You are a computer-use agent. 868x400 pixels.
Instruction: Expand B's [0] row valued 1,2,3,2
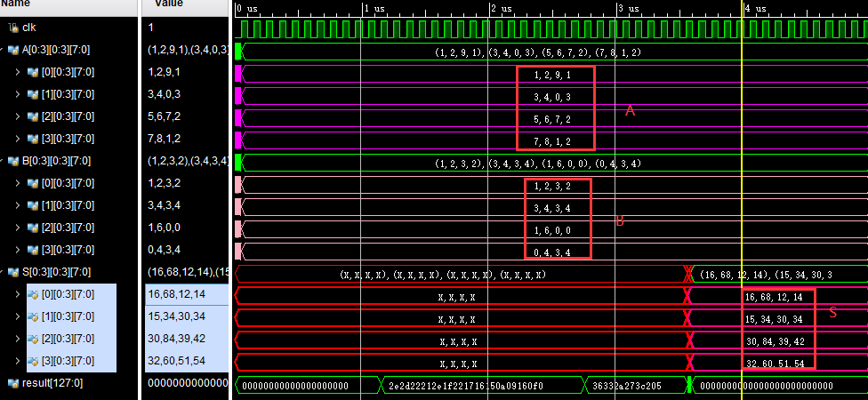(x=18, y=183)
